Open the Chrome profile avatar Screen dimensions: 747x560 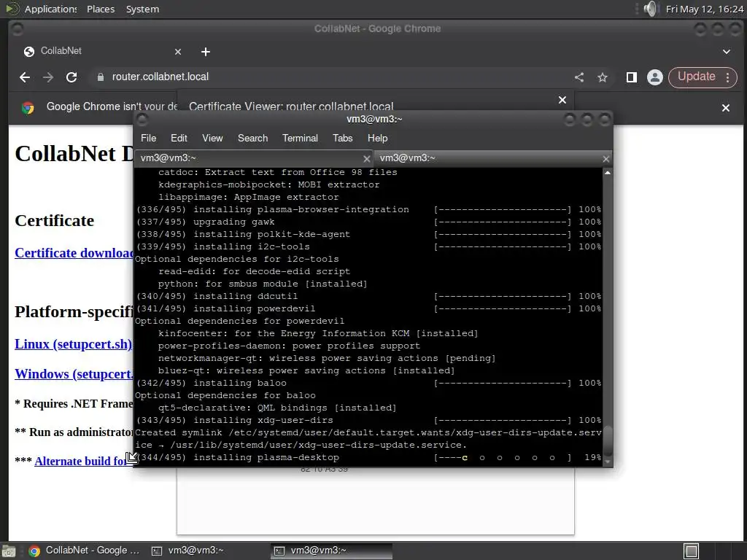click(655, 77)
